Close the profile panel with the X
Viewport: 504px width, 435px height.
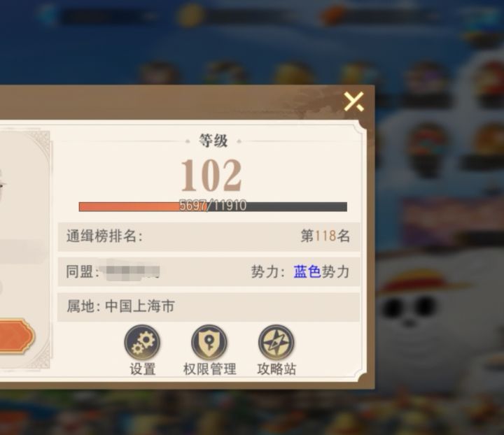[x=353, y=101]
